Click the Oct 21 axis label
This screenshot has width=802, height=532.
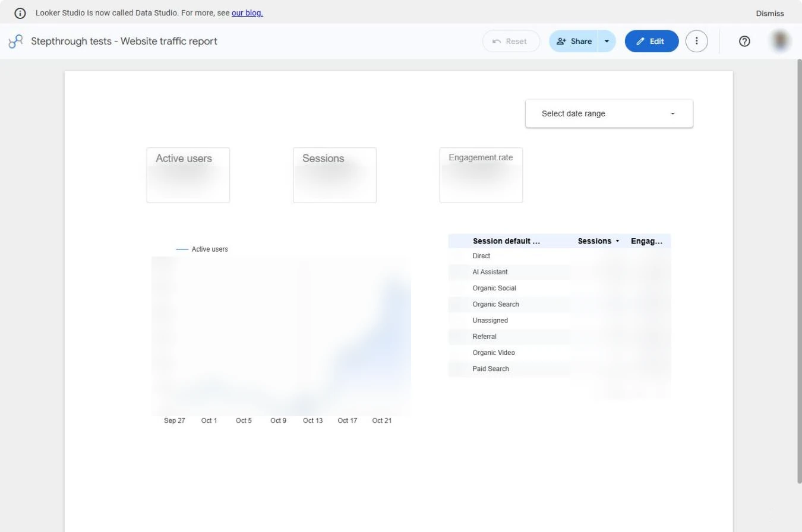coord(382,420)
